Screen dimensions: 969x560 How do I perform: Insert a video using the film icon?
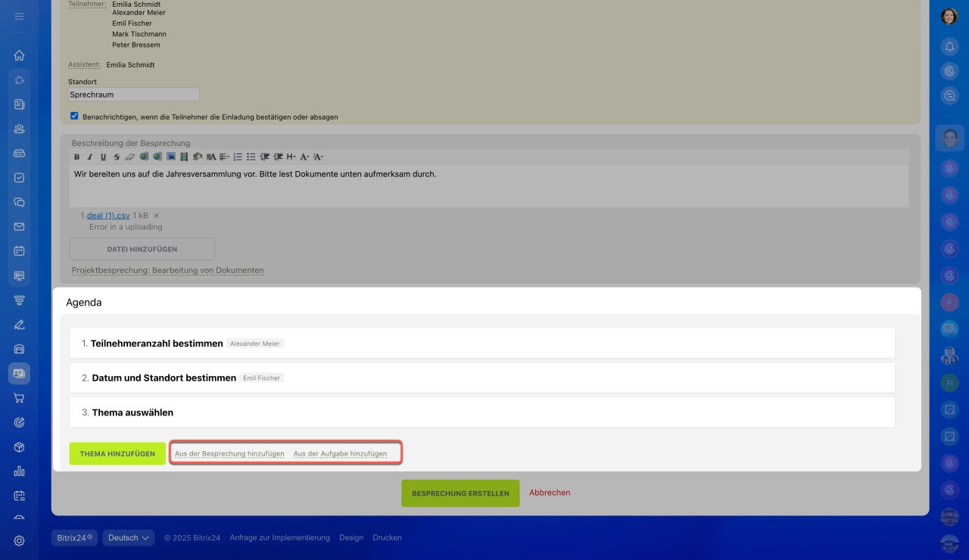(184, 157)
